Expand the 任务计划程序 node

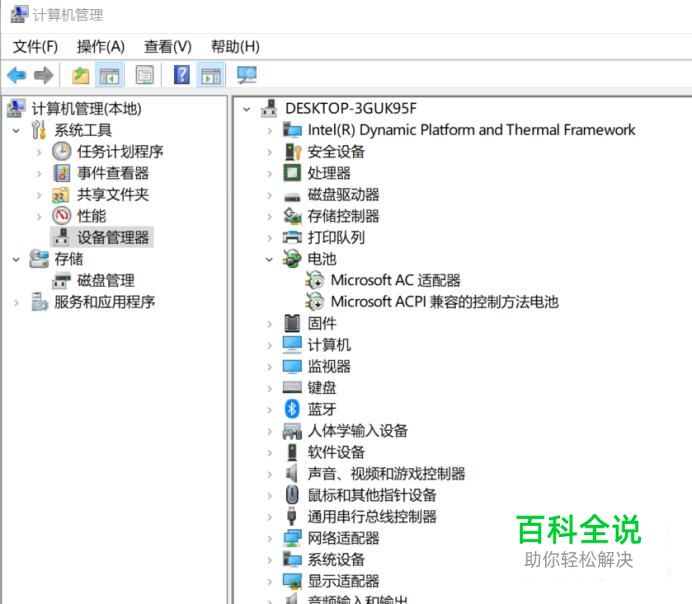39,152
